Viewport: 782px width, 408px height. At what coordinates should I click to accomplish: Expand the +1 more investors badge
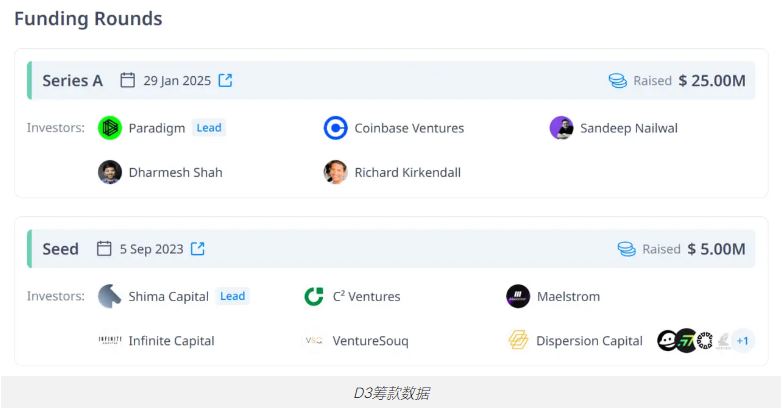(743, 341)
